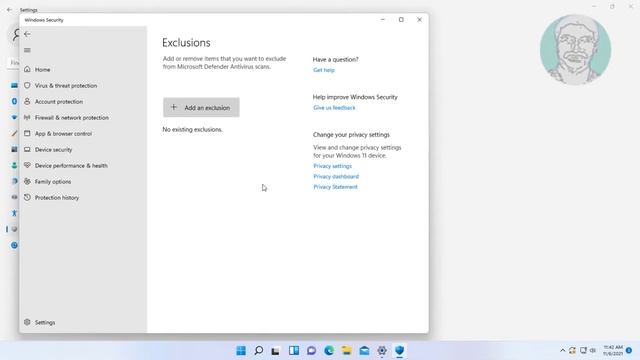Click the Windows Start button

pyautogui.click(x=241, y=350)
